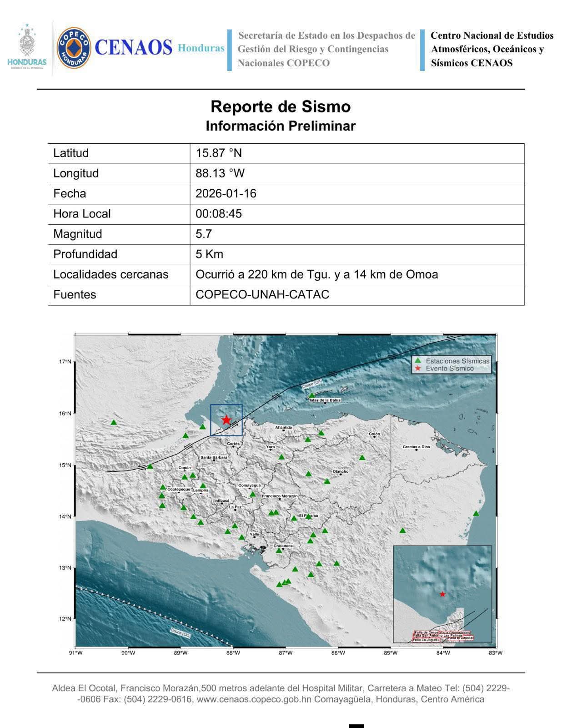Click the Magnitud value 5.7 cell

[x=204, y=234]
